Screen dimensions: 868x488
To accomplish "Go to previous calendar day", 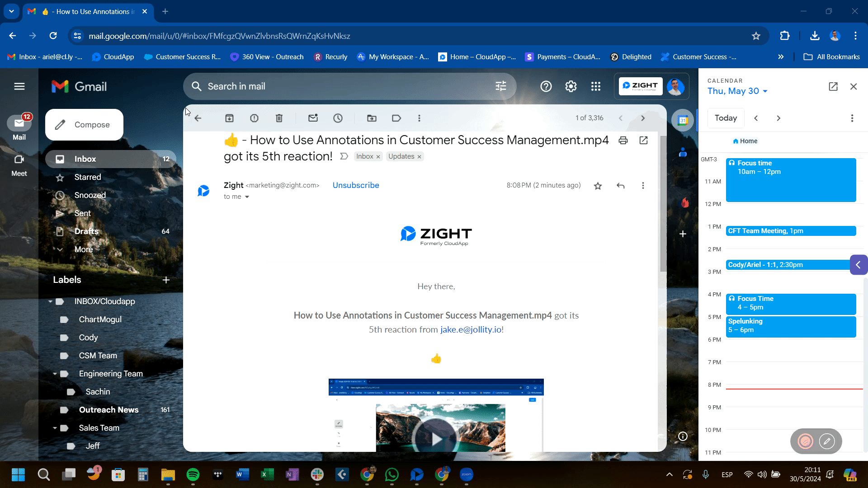I will click(756, 118).
